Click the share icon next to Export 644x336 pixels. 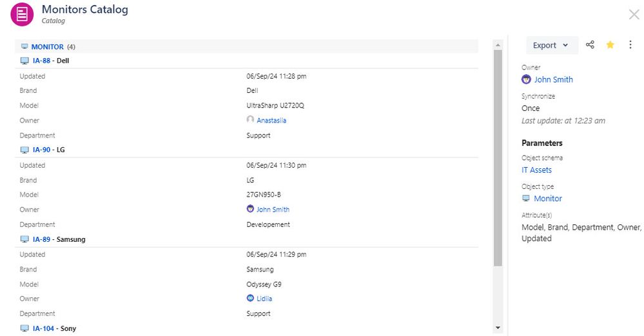click(590, 44)
